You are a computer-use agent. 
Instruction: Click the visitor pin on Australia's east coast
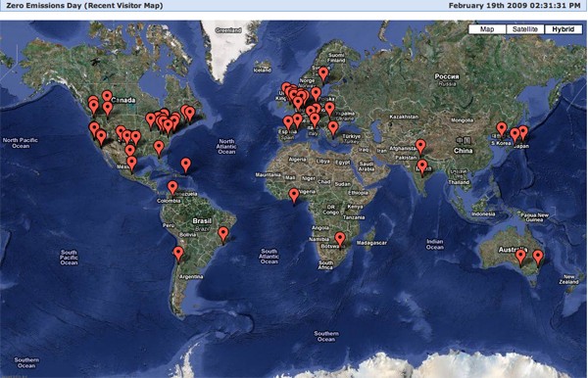[x=538, y=258]
